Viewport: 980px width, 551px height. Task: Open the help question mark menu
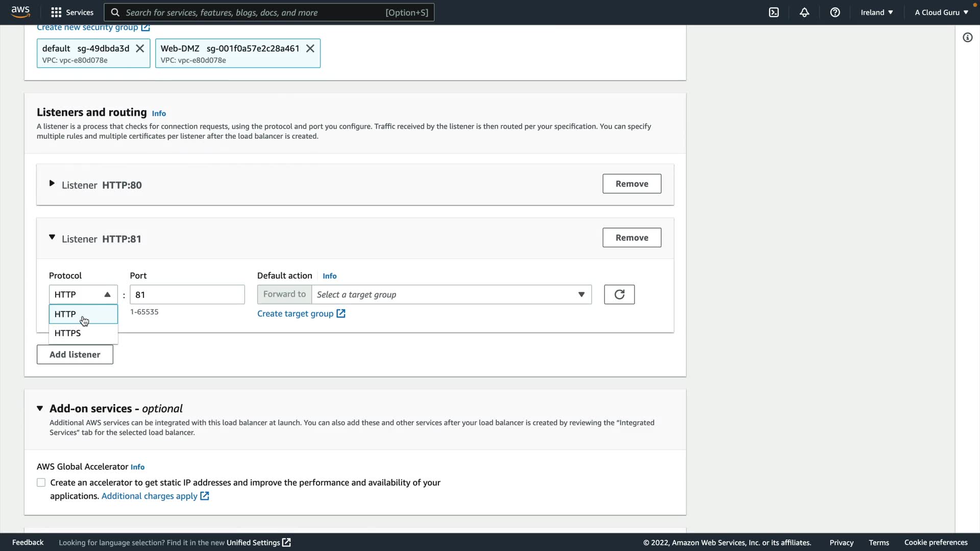point(835,12)
